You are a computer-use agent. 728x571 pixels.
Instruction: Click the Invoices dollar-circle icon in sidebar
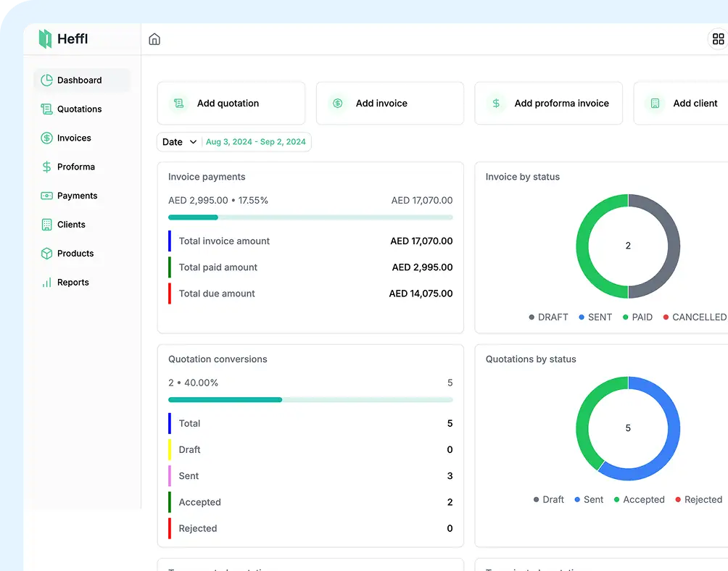(46, 138)
